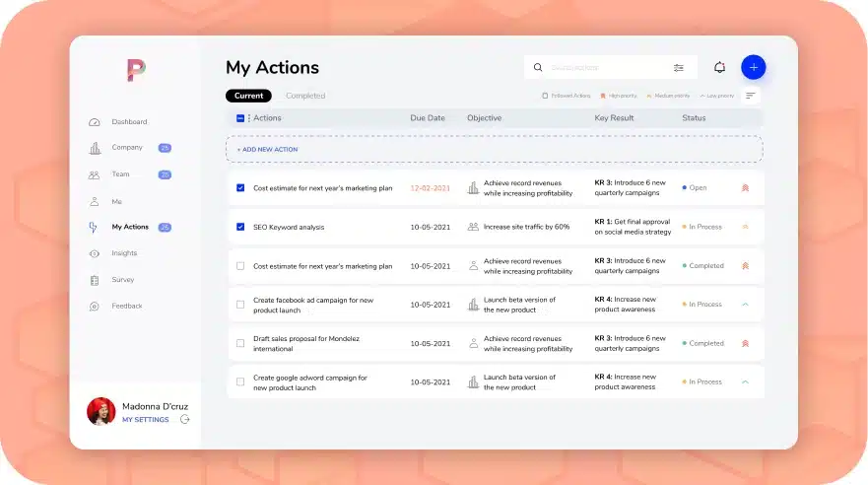The height and width of the screenshot is (485, 868).
Task: Open Dashboard from the sidebar
Action: coord(128,122)
